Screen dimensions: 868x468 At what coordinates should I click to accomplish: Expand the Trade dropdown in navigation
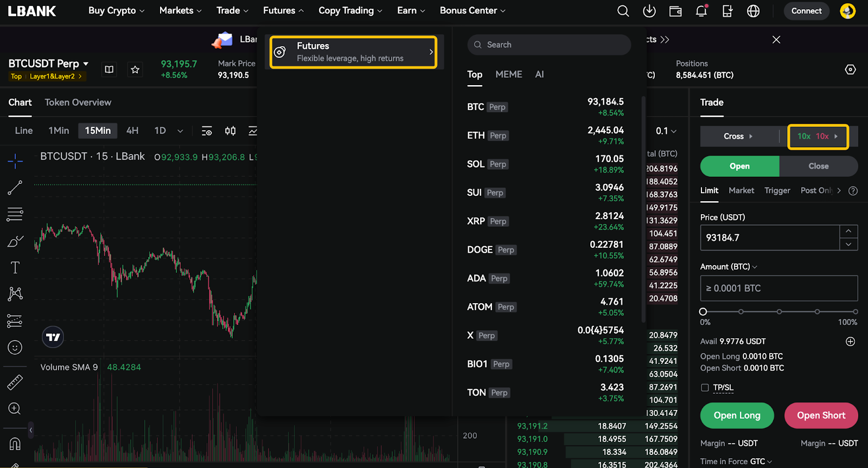point(232,10)
